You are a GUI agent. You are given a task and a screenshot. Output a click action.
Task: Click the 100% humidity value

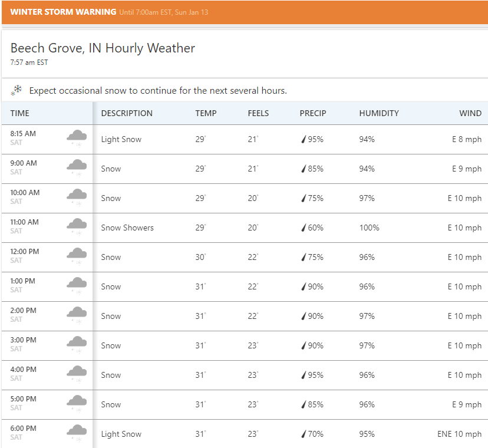point(369,228)
